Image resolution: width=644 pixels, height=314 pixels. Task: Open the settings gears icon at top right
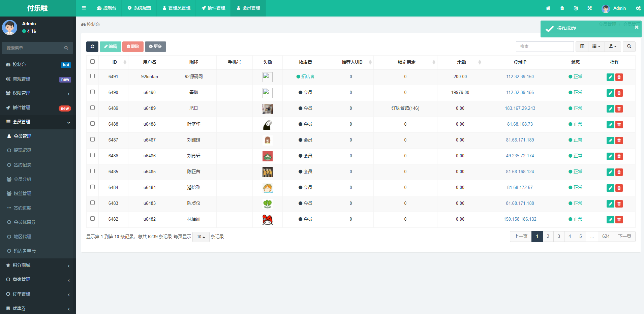point(638,8)
